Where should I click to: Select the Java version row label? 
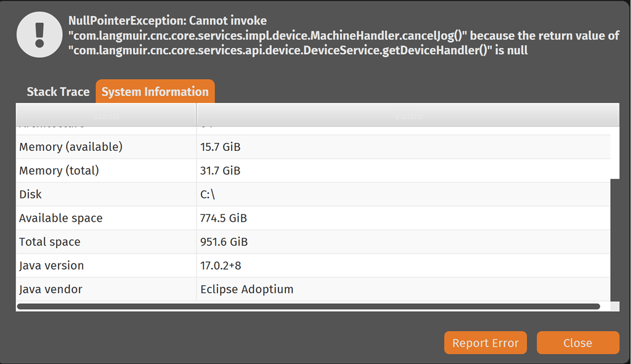coord(52,265)
